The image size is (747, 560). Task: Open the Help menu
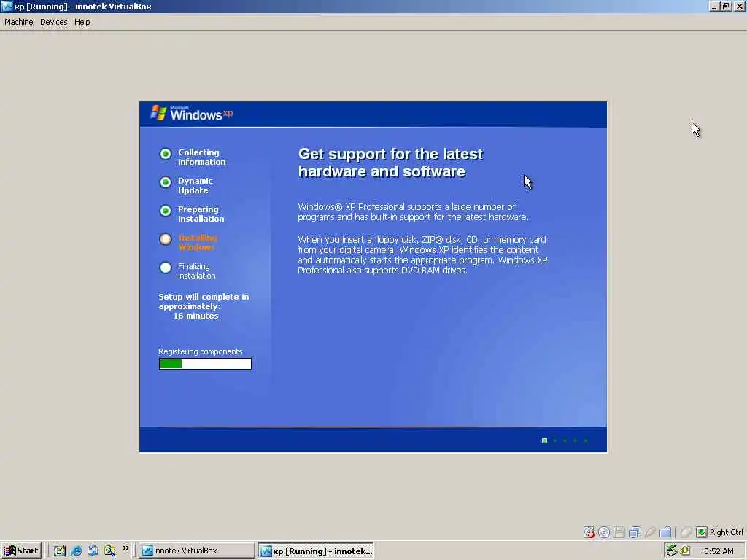click(82, 22)
